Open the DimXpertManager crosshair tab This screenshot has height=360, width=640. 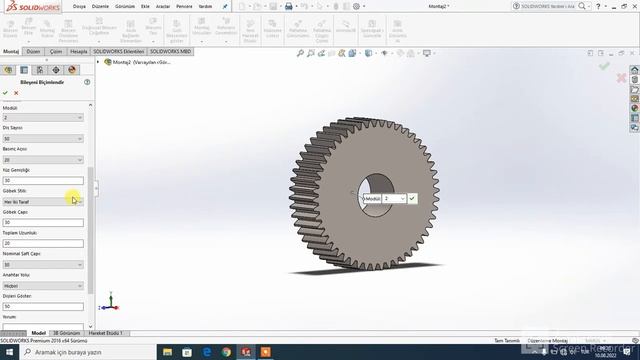click(x=56, y=70)
